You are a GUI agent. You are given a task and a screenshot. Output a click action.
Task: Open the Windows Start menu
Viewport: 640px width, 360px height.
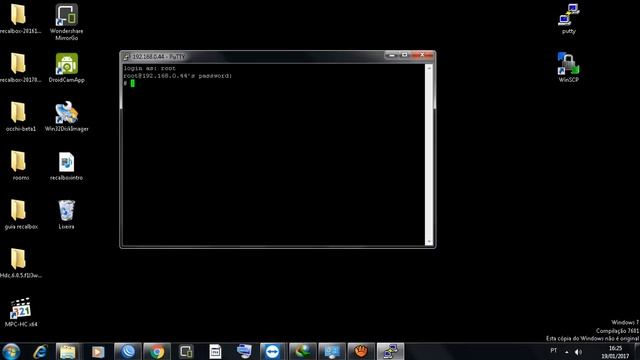pyautogui.click(x=11, y=351)
